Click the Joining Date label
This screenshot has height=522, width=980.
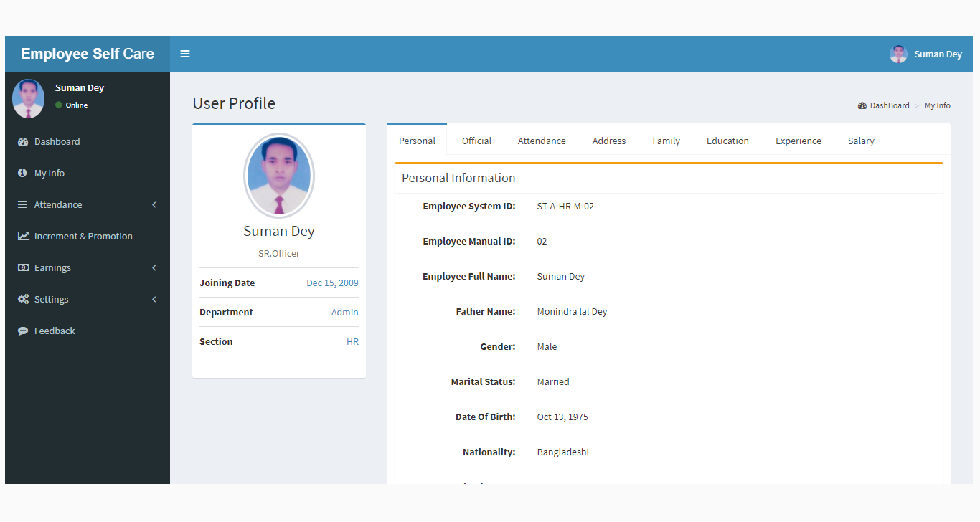point(227,283)
